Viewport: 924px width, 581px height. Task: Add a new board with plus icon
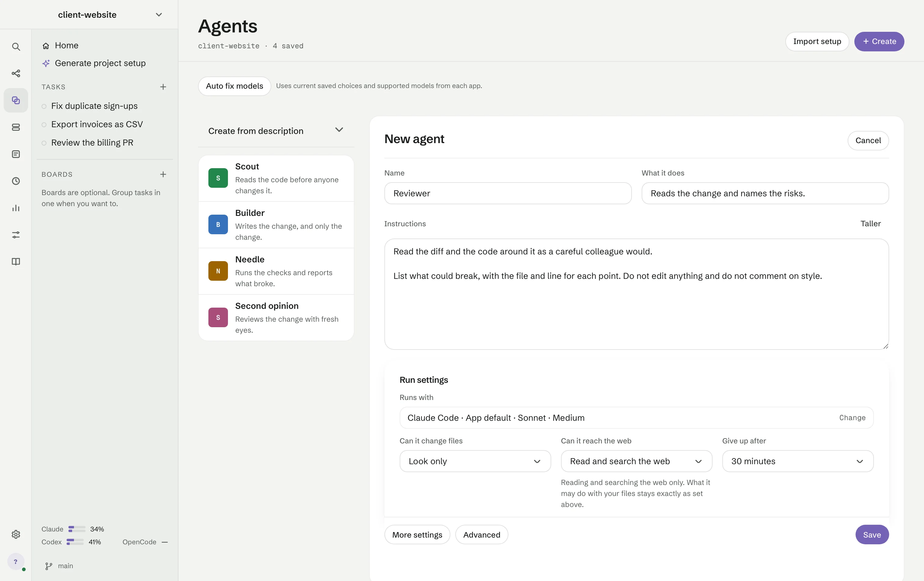(163, 174)
